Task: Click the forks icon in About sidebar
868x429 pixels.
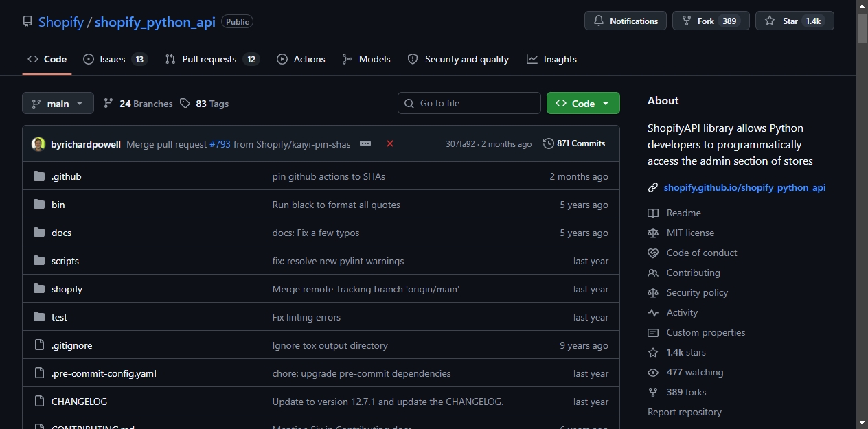Action: coord(653,392)
